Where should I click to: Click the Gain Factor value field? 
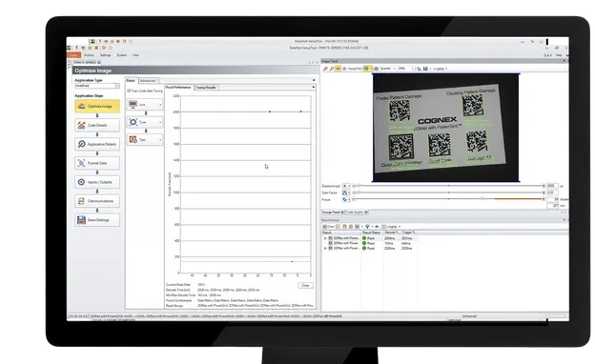click(552, 192)
